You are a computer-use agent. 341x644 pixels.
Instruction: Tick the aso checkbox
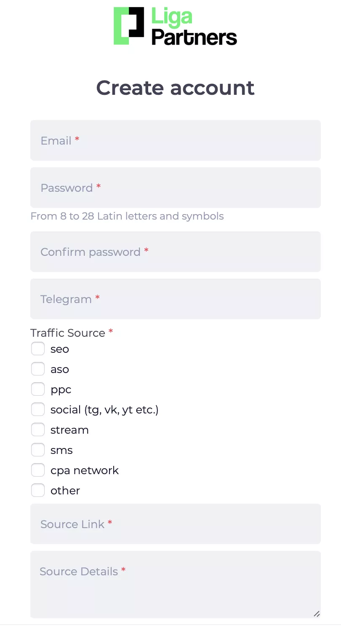point(38,369)
